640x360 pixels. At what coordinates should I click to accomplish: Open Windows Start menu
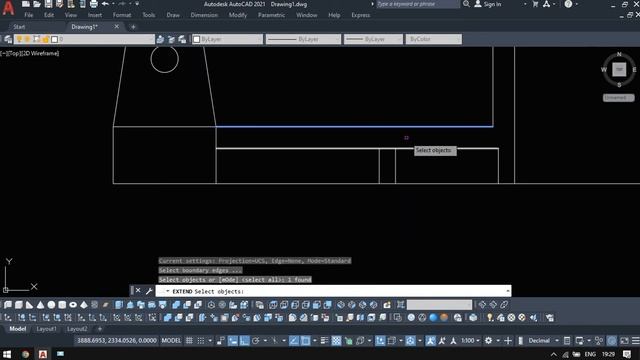coord(7,354)
